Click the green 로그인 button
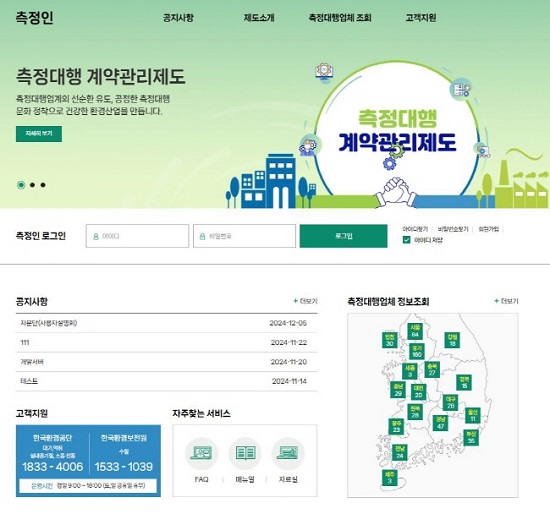The image size is (550, 514). pyautogui.click(x=343, y=236)
